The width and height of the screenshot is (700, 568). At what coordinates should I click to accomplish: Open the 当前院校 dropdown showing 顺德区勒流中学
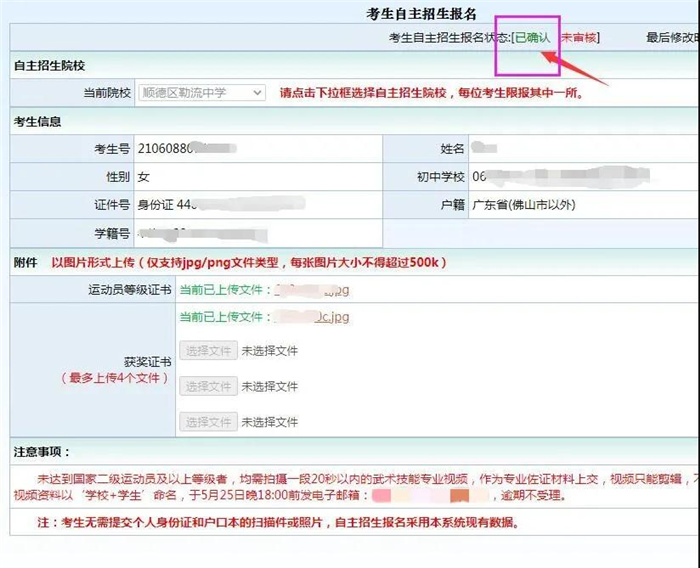(202, 93)
